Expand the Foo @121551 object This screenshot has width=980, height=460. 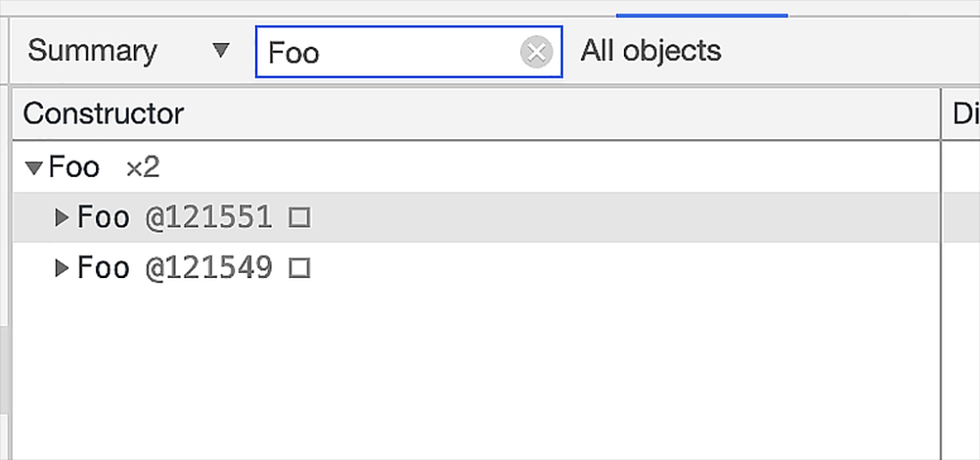[61, 218]
